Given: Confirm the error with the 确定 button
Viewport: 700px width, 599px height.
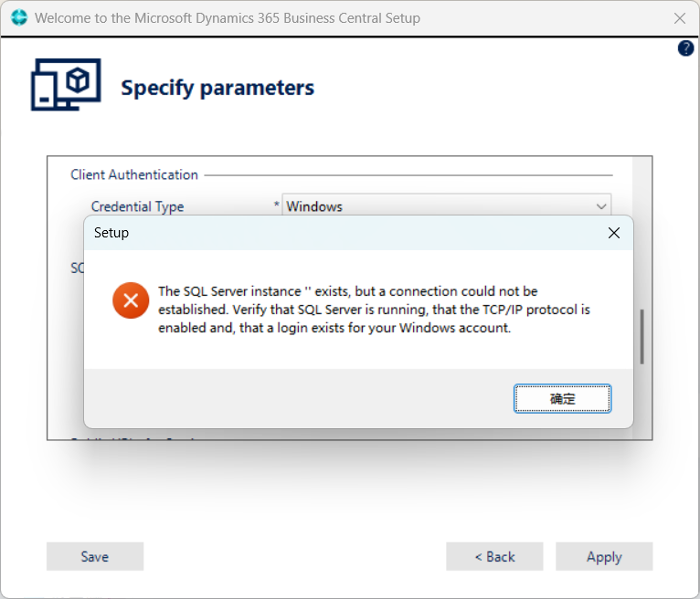Looking at the screenshot, I should coord(562,398).
